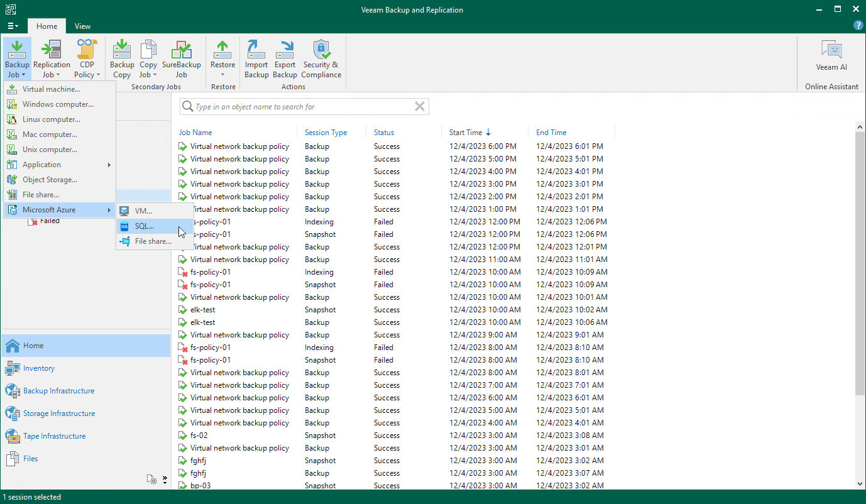The image size is (866, 504).
Task: Click the Backup Copy ribbon icon
Action: coord(122,58)
